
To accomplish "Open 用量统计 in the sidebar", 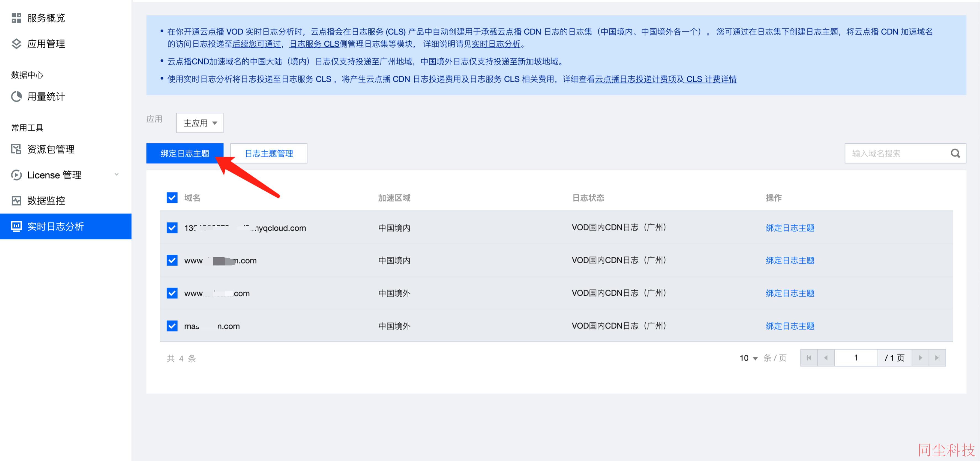I will click(65, 97).
